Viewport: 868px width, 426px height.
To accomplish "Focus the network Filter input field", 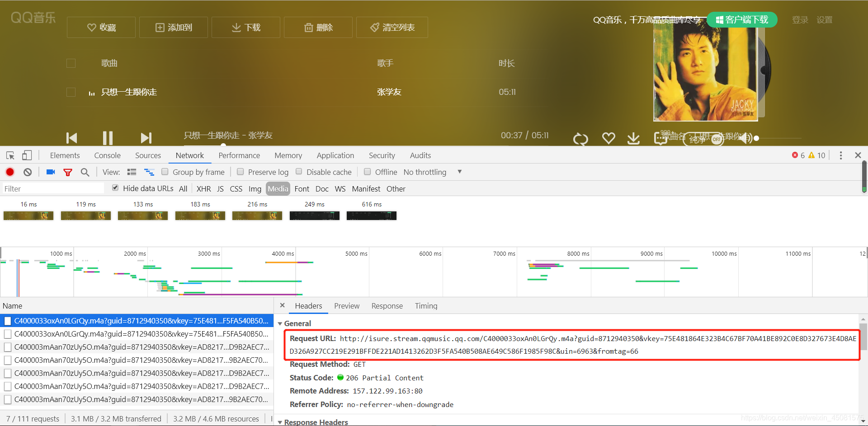I will pyautogui.click(x=53, y=188).
